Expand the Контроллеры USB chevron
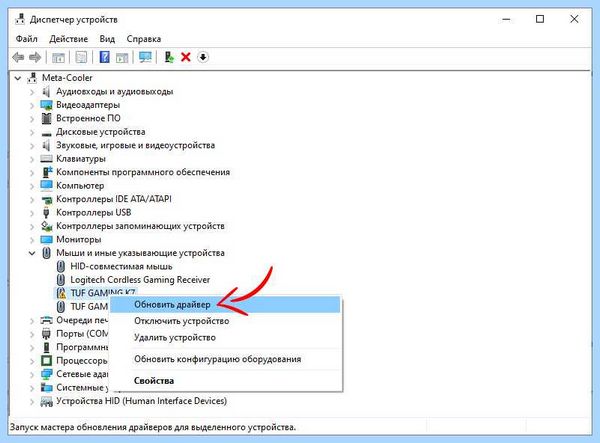 (32, 213)
